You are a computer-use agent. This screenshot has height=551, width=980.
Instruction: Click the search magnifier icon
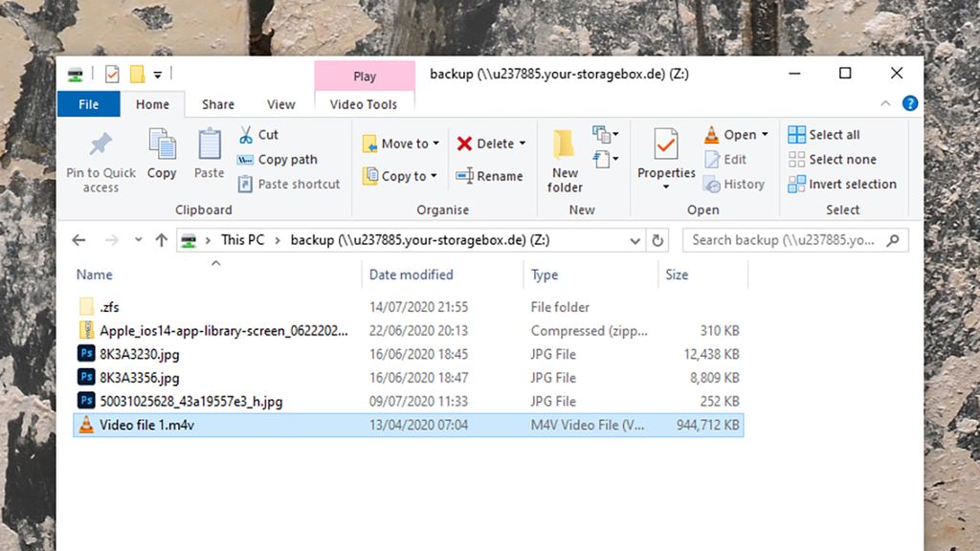(893, 240)
